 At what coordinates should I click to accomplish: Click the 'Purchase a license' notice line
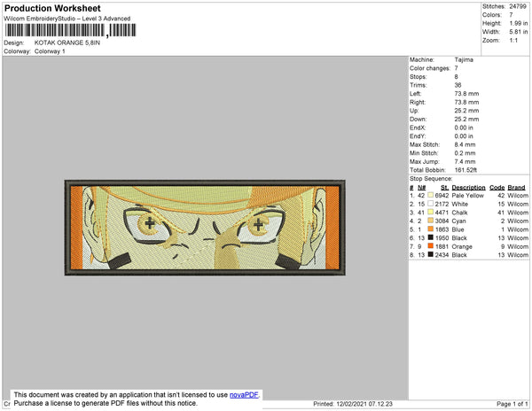coord(106,403)
